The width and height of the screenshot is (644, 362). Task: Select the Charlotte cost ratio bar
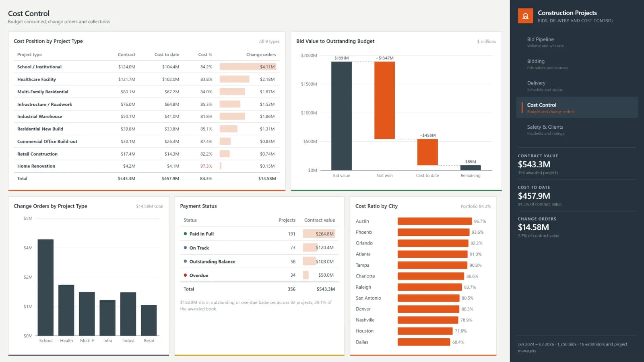(431, 276)
